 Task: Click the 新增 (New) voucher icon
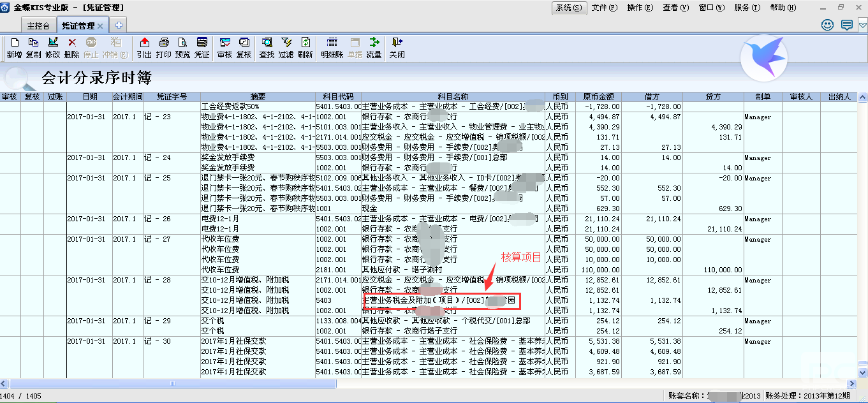[14, 48]
